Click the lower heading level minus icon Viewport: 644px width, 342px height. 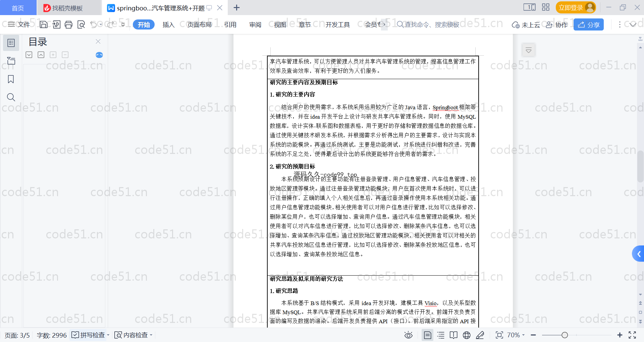(65, 55)
